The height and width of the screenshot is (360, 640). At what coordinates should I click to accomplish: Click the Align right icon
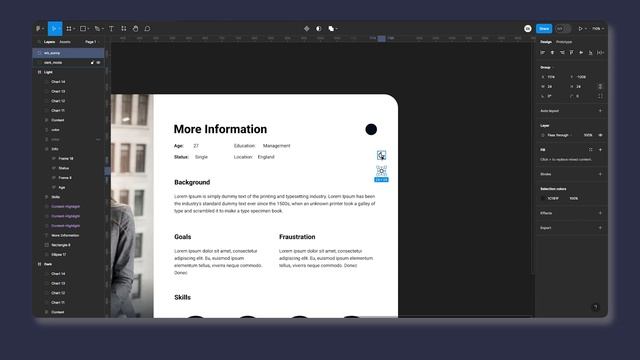pyautogui.click(x=562, y=53)
